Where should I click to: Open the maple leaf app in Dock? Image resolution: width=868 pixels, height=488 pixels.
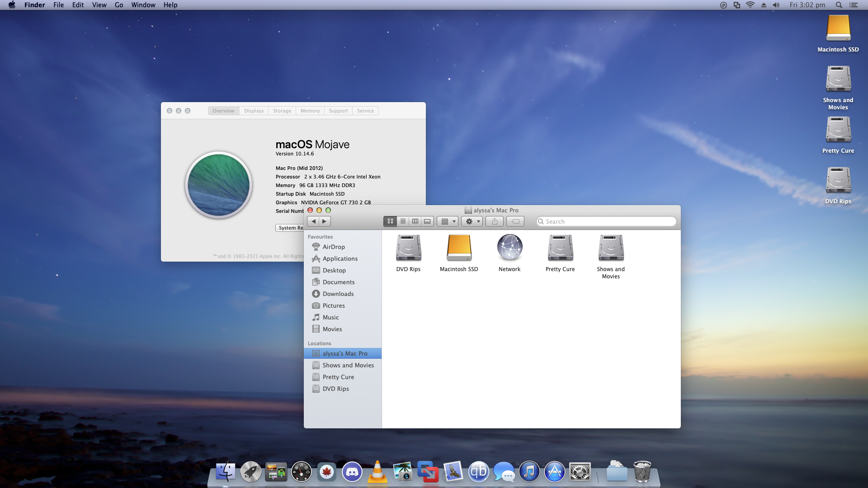326,472
